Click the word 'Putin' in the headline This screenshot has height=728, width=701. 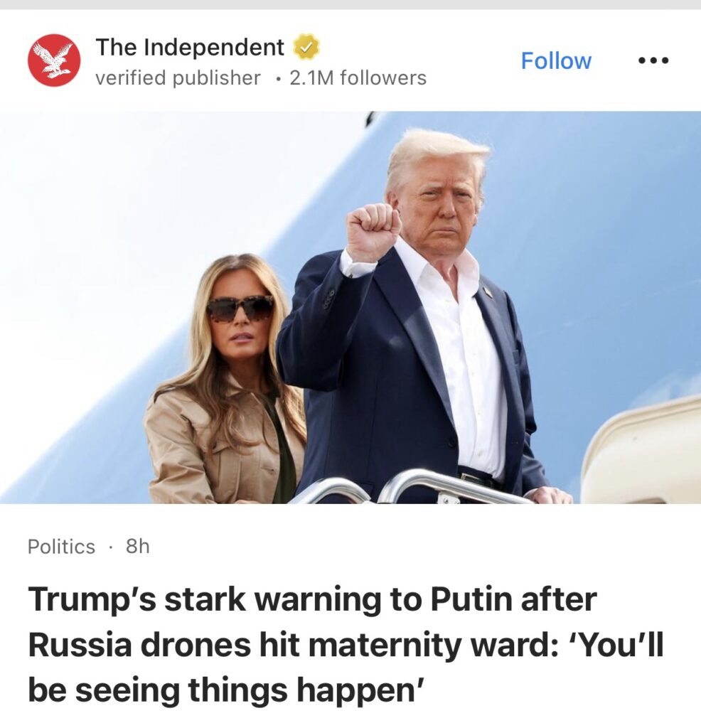point(471,599)
